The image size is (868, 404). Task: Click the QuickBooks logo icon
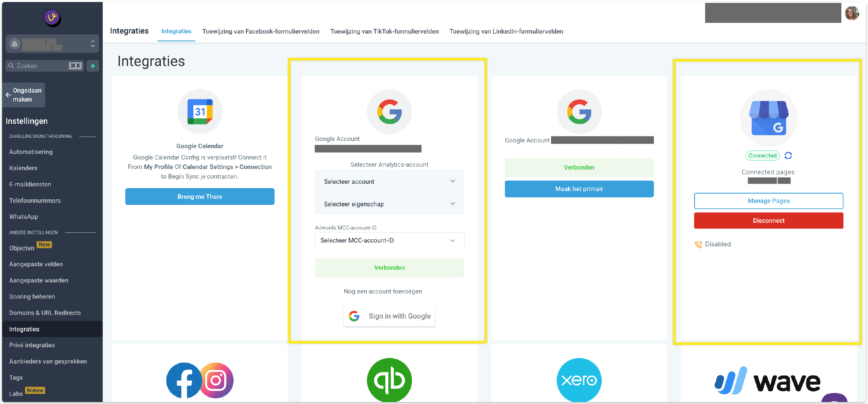[389, 380]
